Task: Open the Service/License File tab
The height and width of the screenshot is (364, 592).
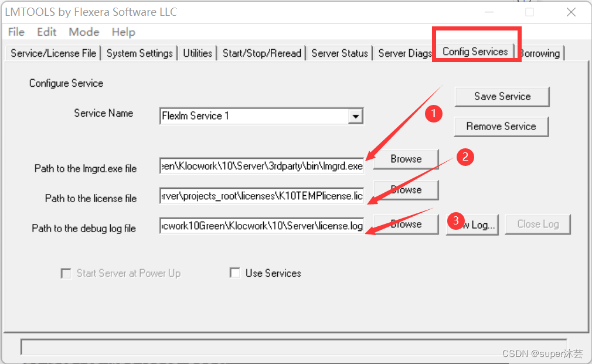Action: pyautogui.click(x=52, y=53)
